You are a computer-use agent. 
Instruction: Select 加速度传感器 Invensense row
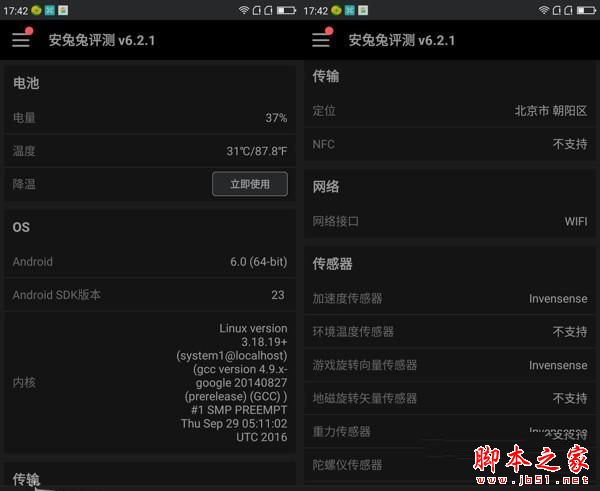click(450, 299)
